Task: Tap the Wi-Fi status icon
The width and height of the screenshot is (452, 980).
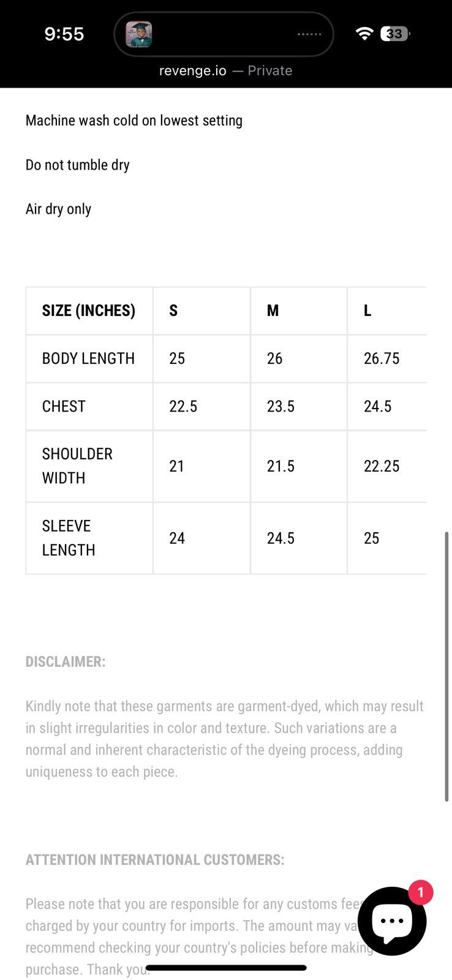Action: (364, 34)
